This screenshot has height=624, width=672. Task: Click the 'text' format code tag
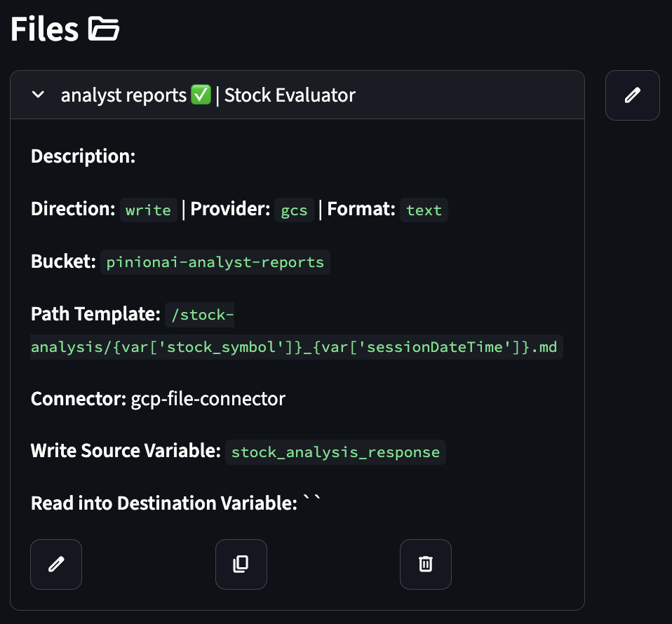424,210
